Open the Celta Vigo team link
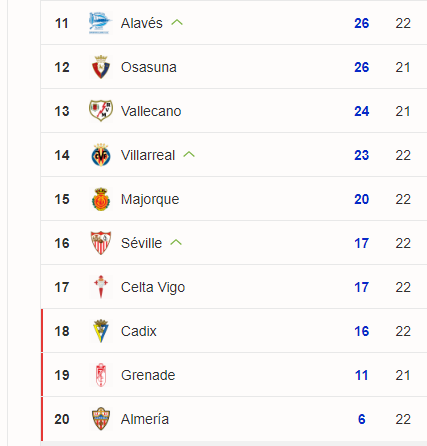427x446 pixels. 153,287
